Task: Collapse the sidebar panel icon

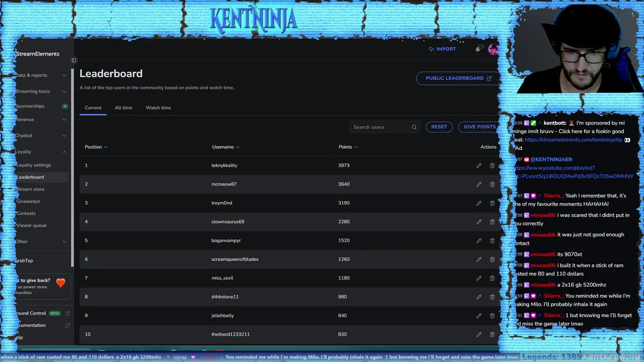Action: click(x=73, y=60)
